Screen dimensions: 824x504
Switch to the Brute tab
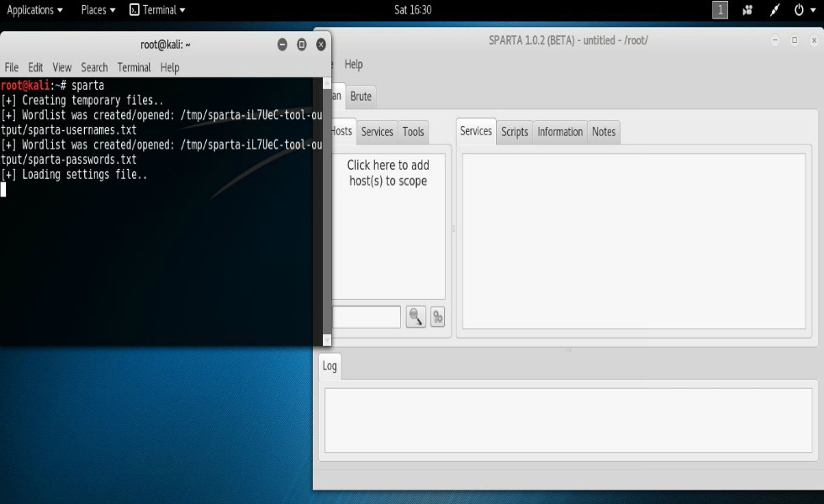361,97
